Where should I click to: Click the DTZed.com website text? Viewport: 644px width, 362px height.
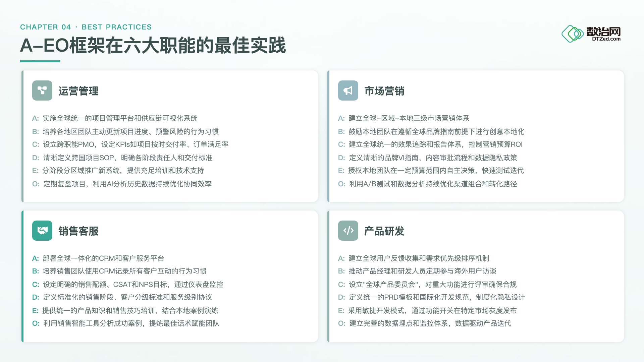[606, 39]
